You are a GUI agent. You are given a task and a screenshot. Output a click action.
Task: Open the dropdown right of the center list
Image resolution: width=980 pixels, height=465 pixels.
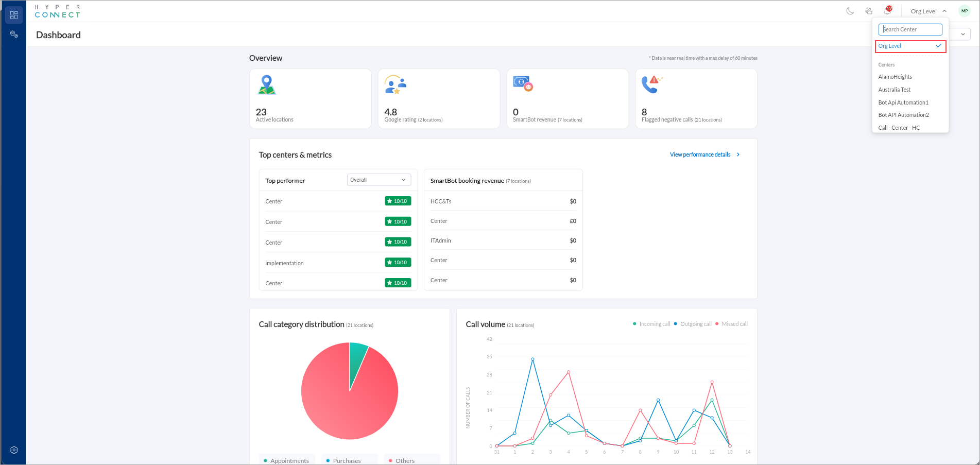pos(962,35)
